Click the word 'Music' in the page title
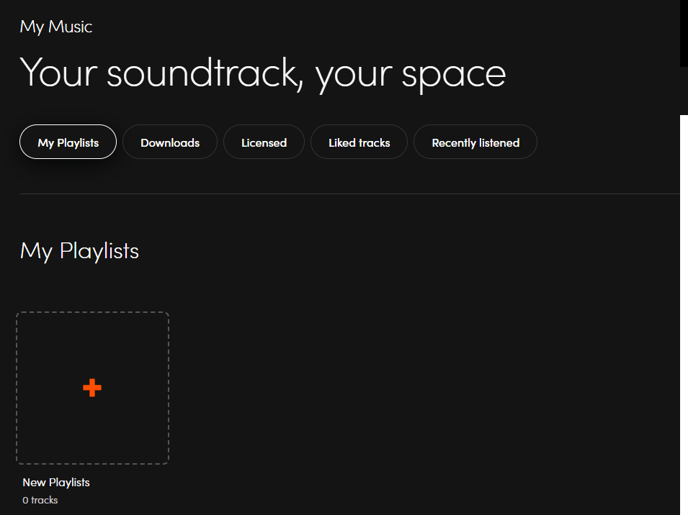This screenshot has width=688, height=515. [x=70, y=27]
